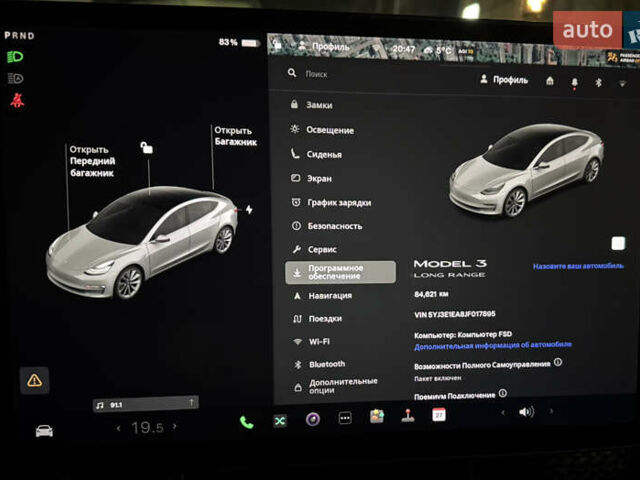Open the Замки settings menu item
The image size is (640, 480).
[x=318, y=105]
